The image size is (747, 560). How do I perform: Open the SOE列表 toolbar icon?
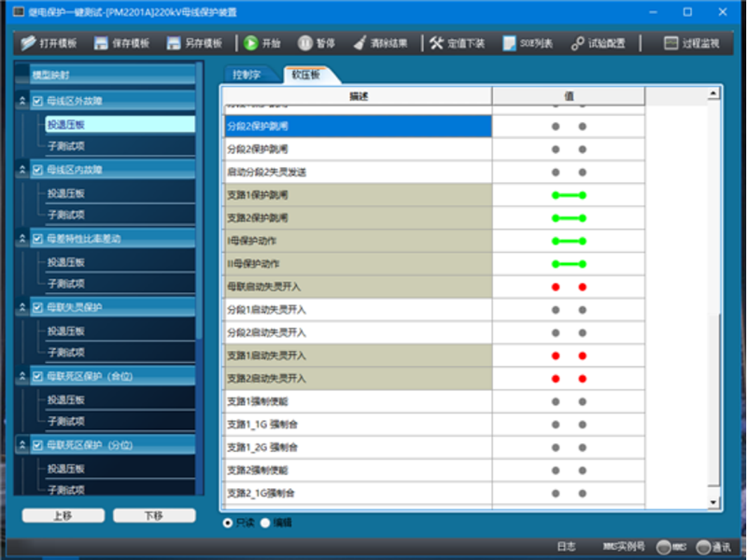click(509, 44)
